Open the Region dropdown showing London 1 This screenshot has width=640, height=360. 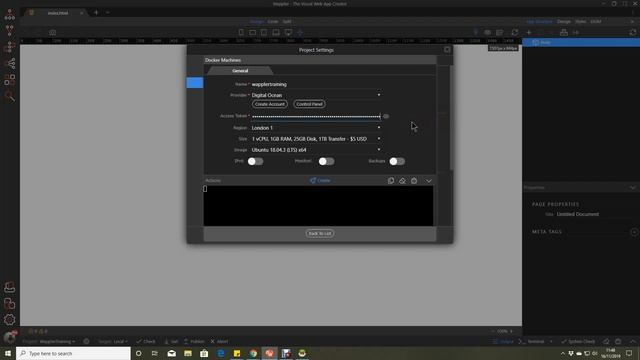316,128
